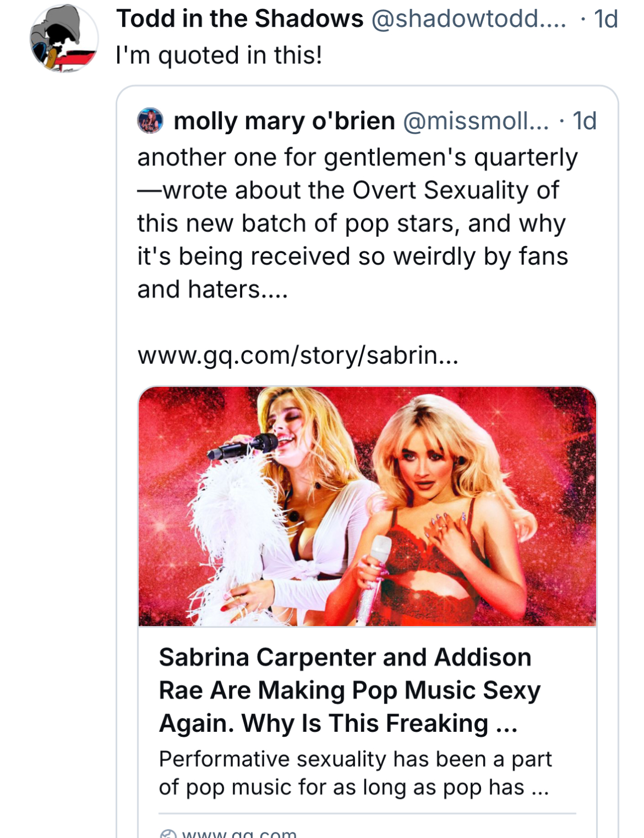644x838 pixels.
Task: Open Todd in the Shadows profile avatar
Action: (x=64, y=39)
